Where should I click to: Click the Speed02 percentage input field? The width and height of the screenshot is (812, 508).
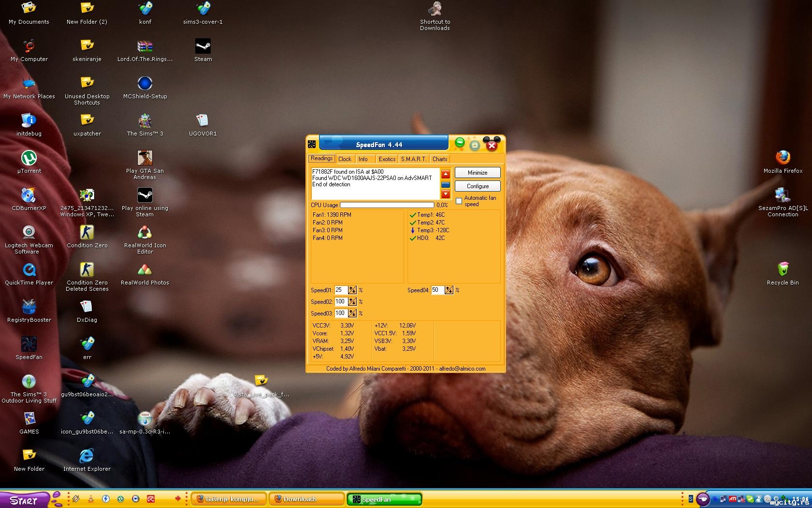pyautogui.click(x=341, y=302)
